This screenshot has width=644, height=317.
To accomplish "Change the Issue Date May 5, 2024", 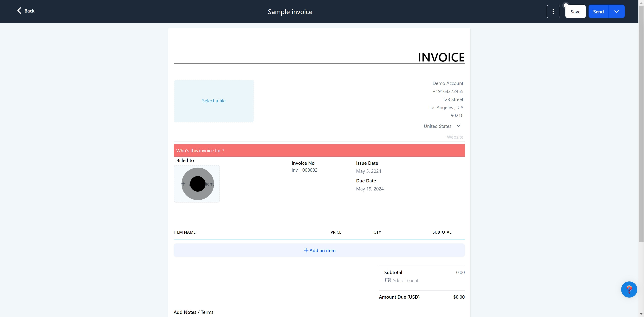I will coord(369,171).
